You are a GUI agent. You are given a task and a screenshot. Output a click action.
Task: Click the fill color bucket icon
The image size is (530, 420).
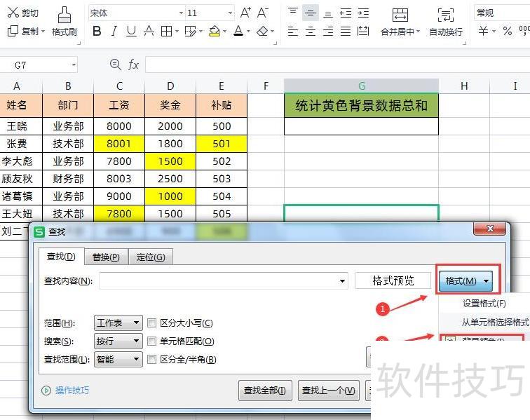[215, 31]
